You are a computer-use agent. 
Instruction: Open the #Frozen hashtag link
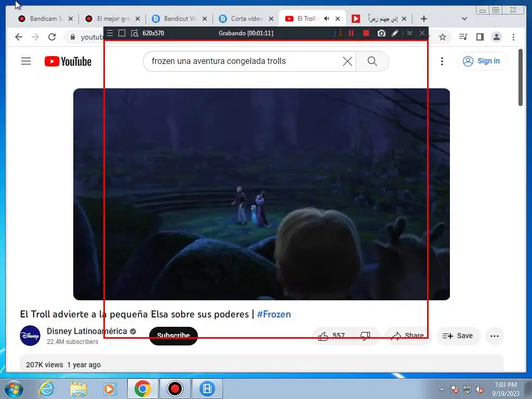pyautogui.click(x=274, y=314)
